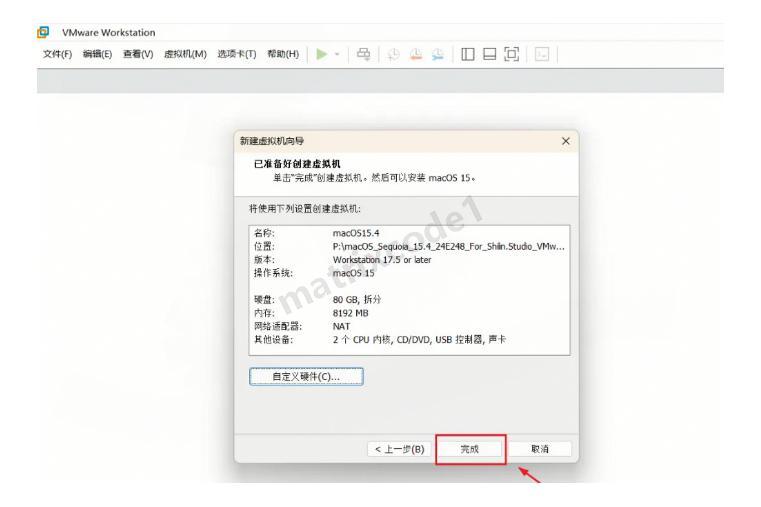Open the 文件(F) menu
Image resolution: width=761 pixels, height=507 pixels.
coord(57,54)
